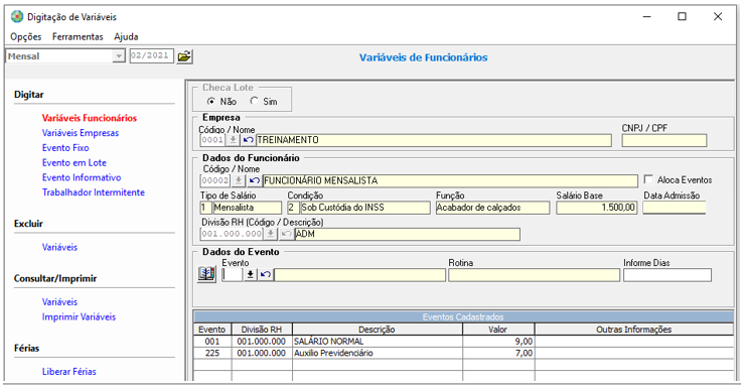The height and width of the screenshot is (390, 744).
Task: Click the undo arrow beside FUNCIONÁRIO MENSALISTA
Action: pyautogui.click(x=254, y=181)
